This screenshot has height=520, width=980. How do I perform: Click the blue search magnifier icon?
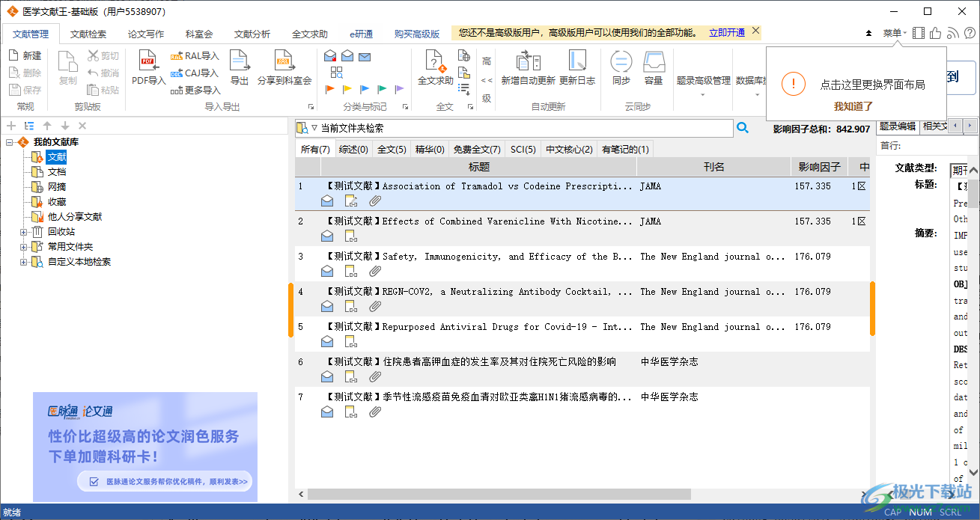[743, 128]
